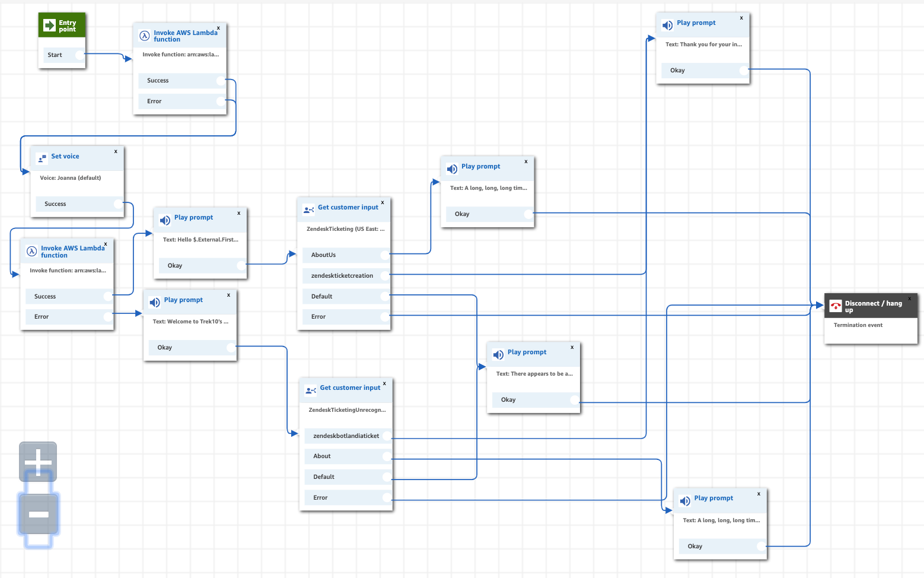This screenshot has width=924, height=578.
Task: Click the red phone icon on Disconnect / hang up
Action: pyautogui.click(x=836, y=306)
